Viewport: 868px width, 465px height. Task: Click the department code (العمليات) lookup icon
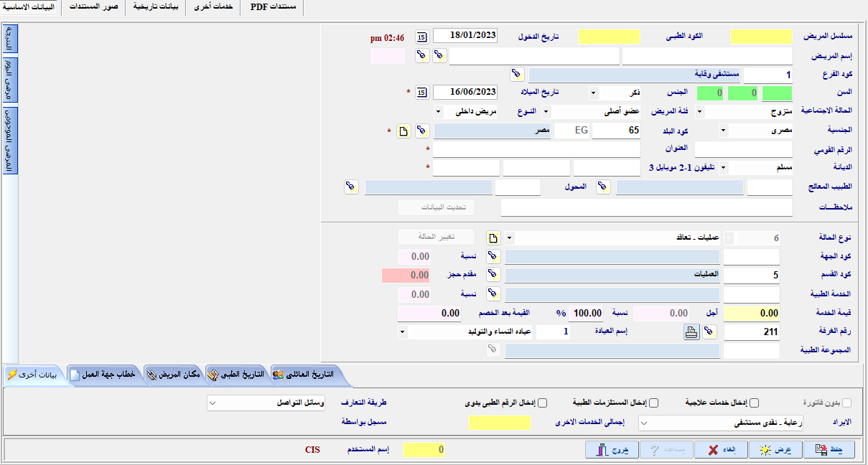click(494, 275)
